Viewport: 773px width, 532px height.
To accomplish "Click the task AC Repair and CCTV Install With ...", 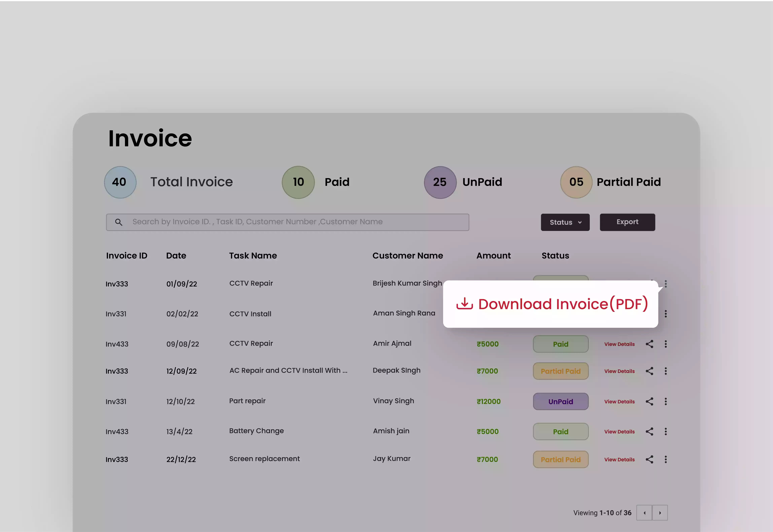I will [x=288, y=370].
